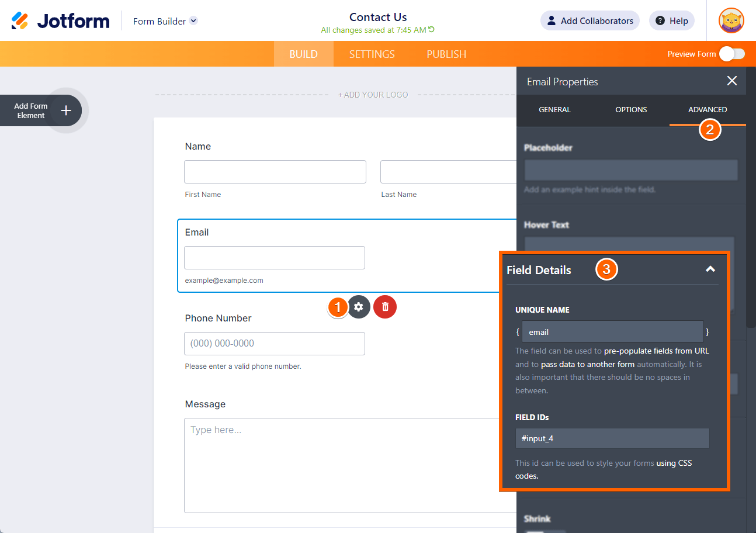Switch to the PUBLISH tab
756x533 pixels.
pyautogui.click(x=446, y=54)
